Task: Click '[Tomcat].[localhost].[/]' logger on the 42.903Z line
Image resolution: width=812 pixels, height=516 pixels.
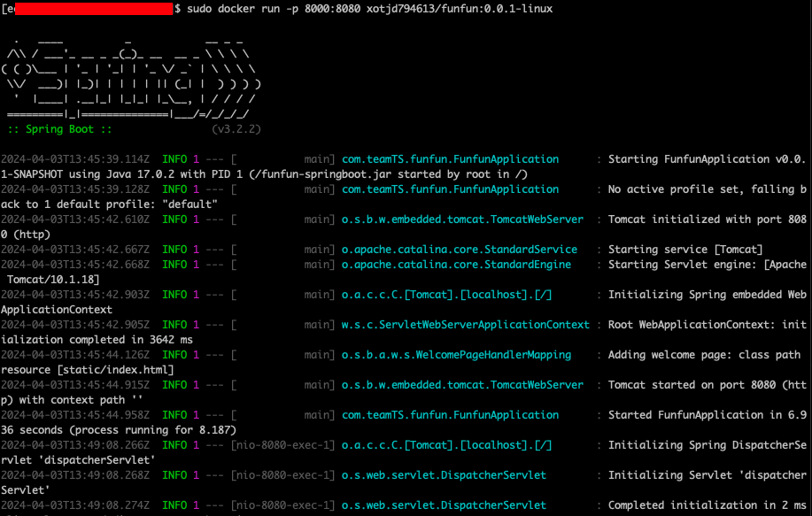Action: tap(447, 295)
